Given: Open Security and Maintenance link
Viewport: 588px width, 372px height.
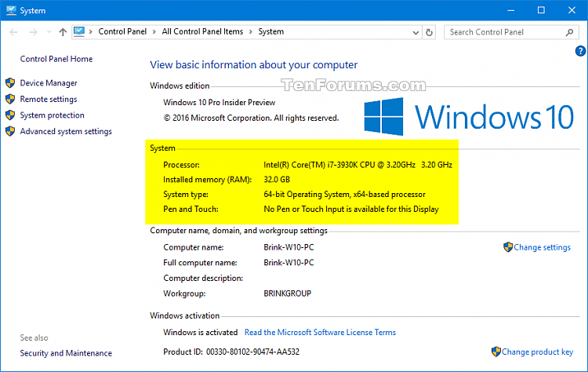Looking at the screenshot, I should tap(66, 353).
